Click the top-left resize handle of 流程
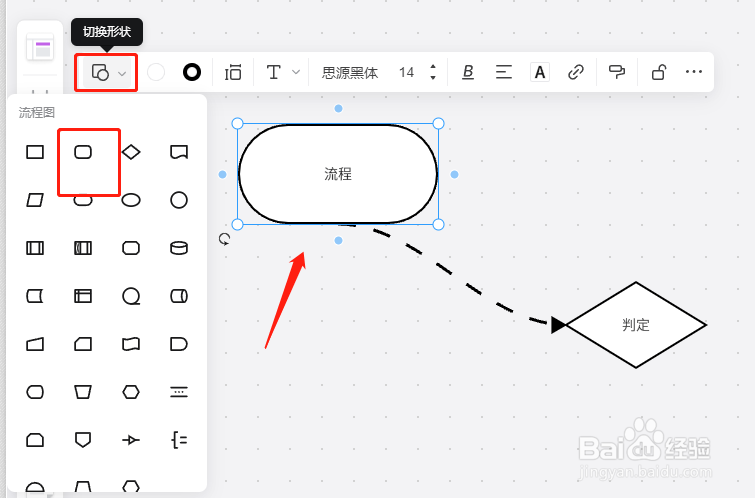755x498 pixels. [237, 124]
